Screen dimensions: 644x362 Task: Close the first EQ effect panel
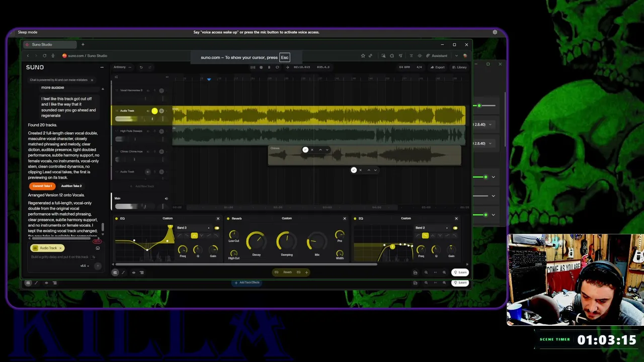coord(218,219)
